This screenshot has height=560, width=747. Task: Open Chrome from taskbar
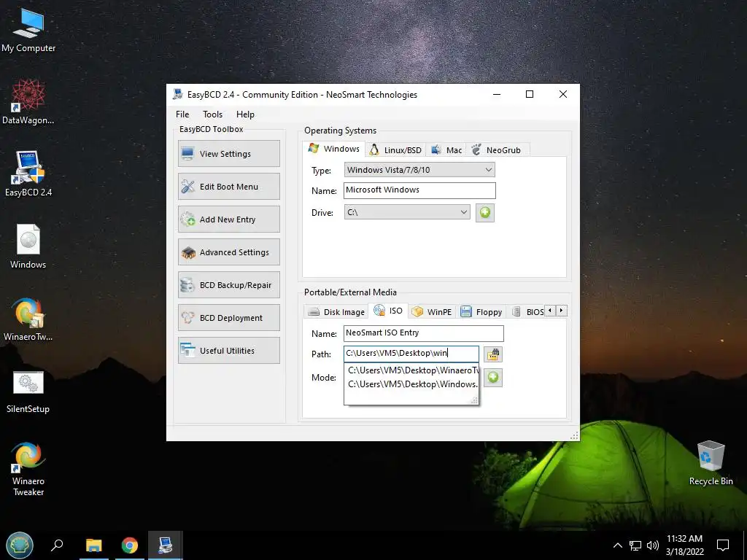130,545
